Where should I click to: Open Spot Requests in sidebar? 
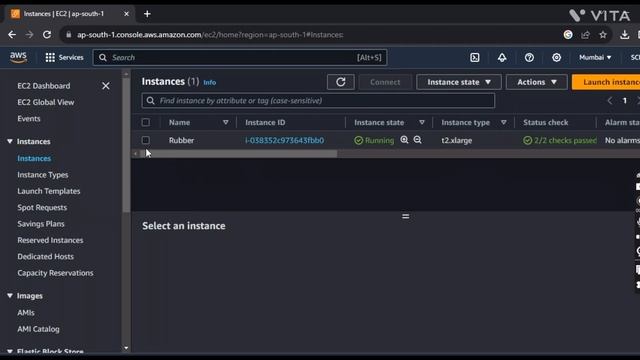[42, 207]
